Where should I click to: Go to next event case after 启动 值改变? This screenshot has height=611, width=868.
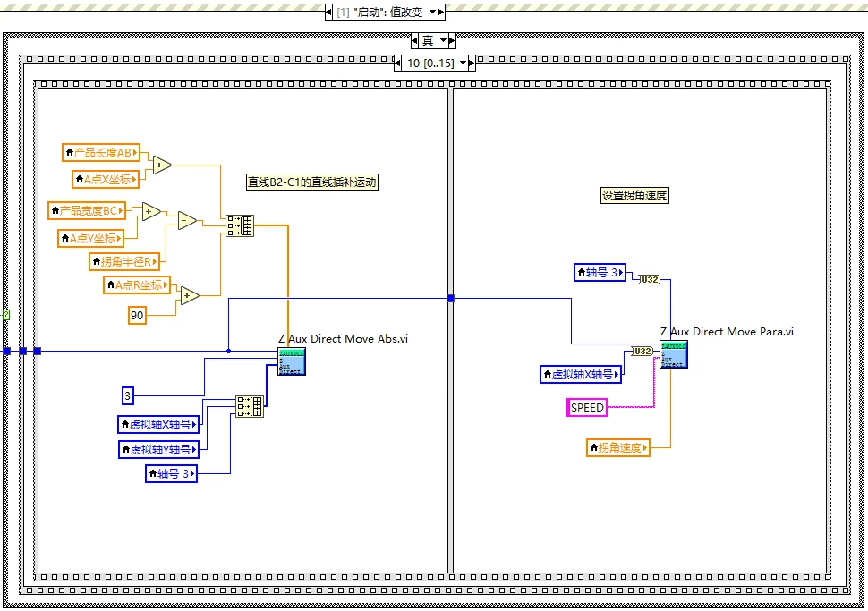pyautogui.click(x=441, y=13)
